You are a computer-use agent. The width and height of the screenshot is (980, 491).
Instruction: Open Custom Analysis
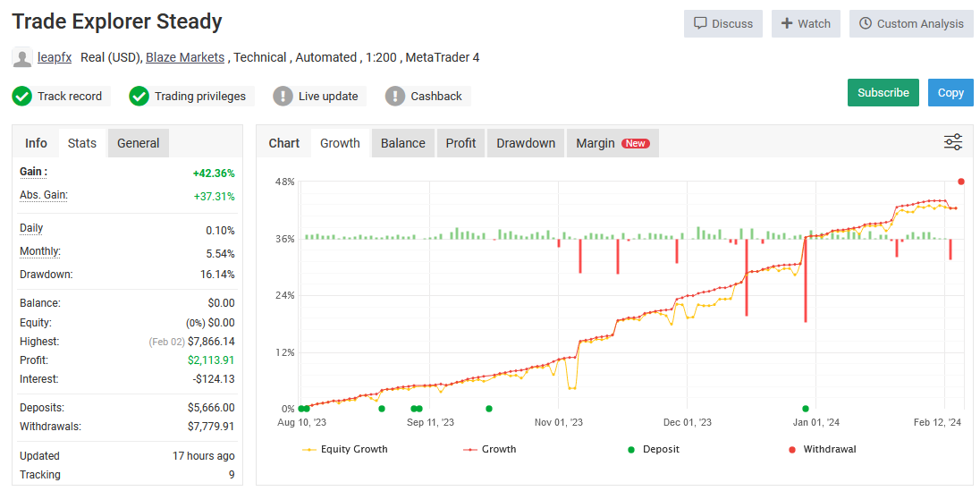(x=910, y=24)
